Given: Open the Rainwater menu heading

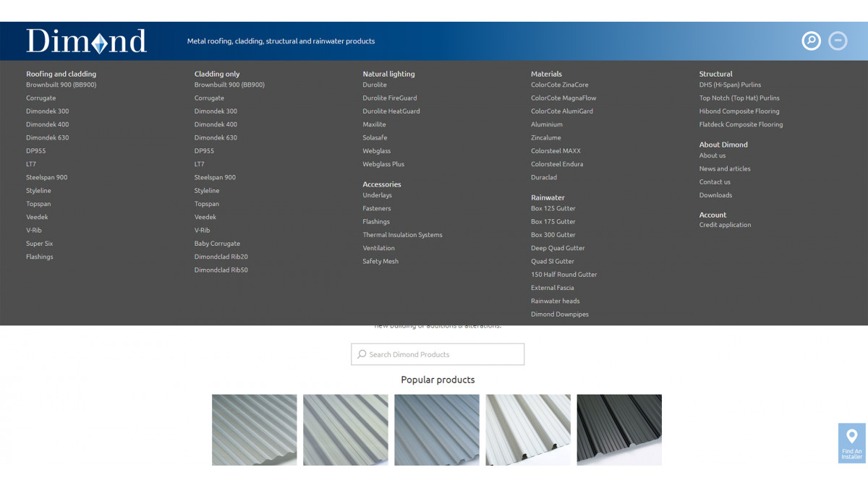Looking at the screenshot, I should [548, 197].
